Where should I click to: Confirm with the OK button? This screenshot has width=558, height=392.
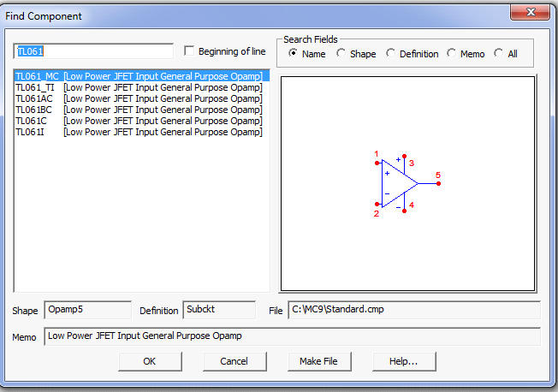coord(150,361)
